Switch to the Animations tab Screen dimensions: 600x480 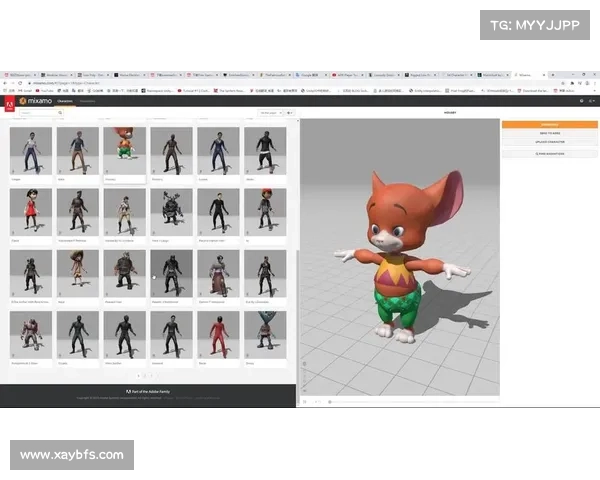click(x=88, y=101)
